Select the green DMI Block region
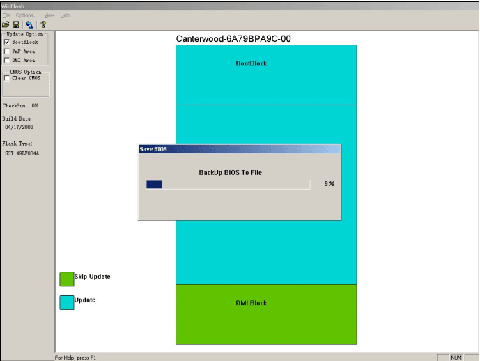The height and width of the screenshot is (361, 480). (x=266, y=314)
